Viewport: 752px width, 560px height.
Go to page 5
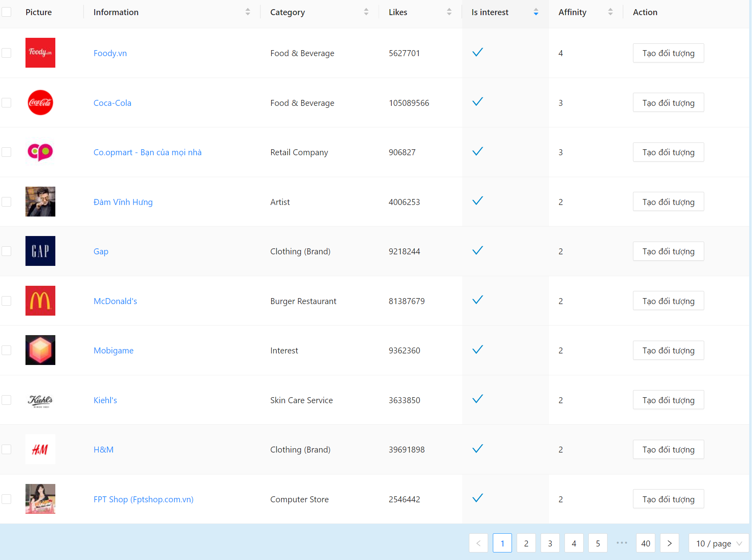click(x=598, y=543)
